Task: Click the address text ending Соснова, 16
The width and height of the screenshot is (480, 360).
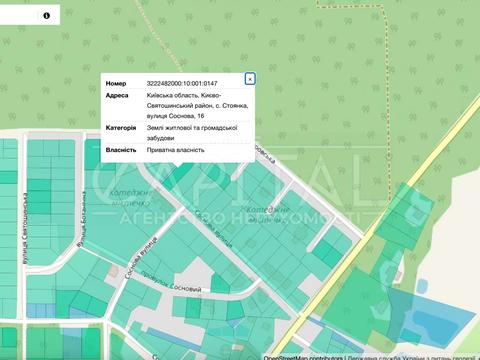Action: pyautogui.click(x=197, y=106)
